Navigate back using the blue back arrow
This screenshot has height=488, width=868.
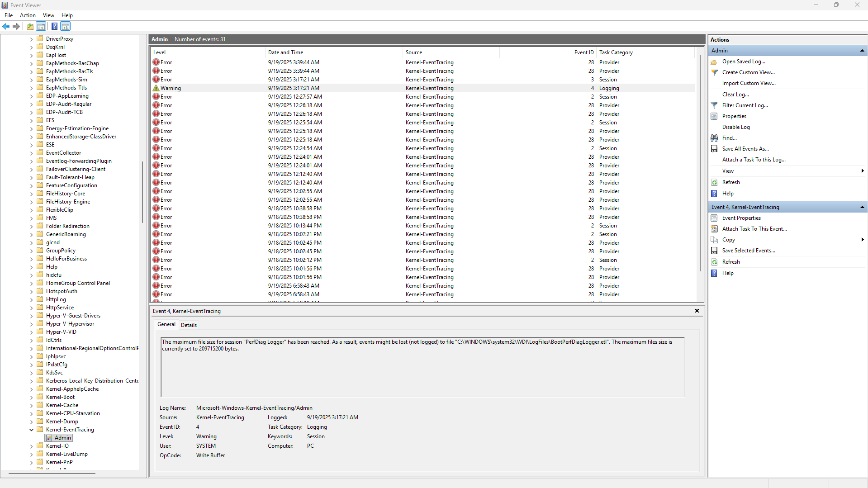[6, 26]
